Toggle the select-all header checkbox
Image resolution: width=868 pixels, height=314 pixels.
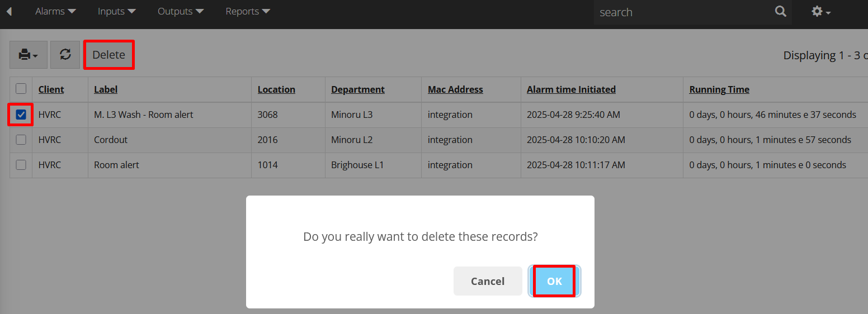pyautogui.click(x=21, y=88)
